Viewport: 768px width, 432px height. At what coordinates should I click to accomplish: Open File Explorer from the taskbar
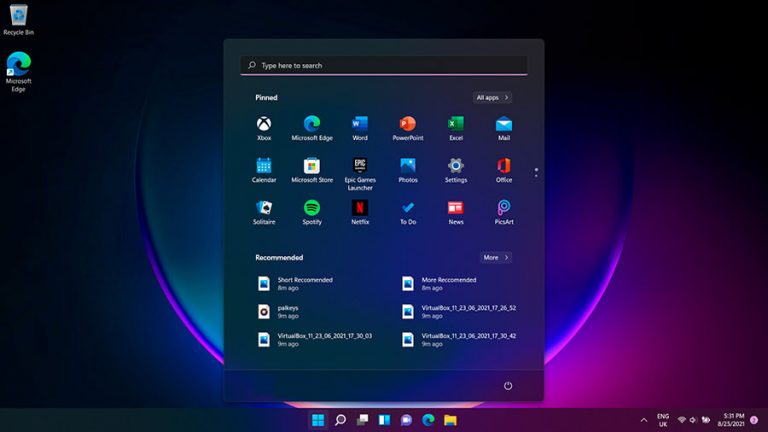click(x=450, y=419)
